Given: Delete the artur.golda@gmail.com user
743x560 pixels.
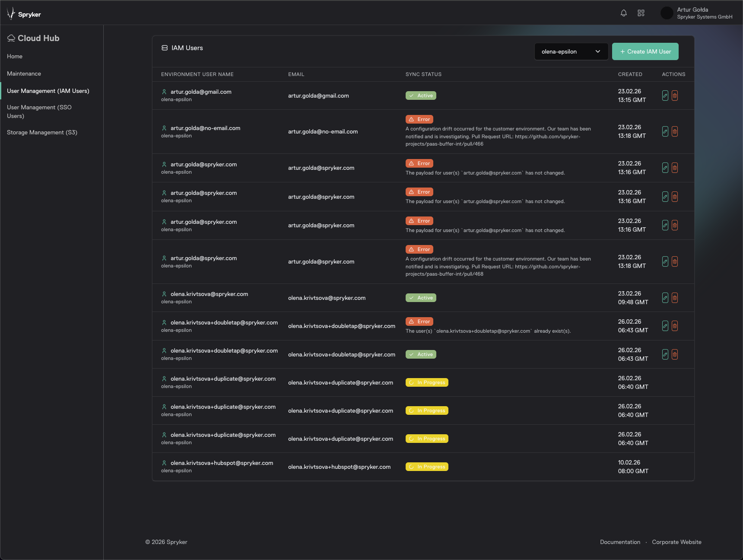Looking at the screenshot, I should (x=675, y=95).
